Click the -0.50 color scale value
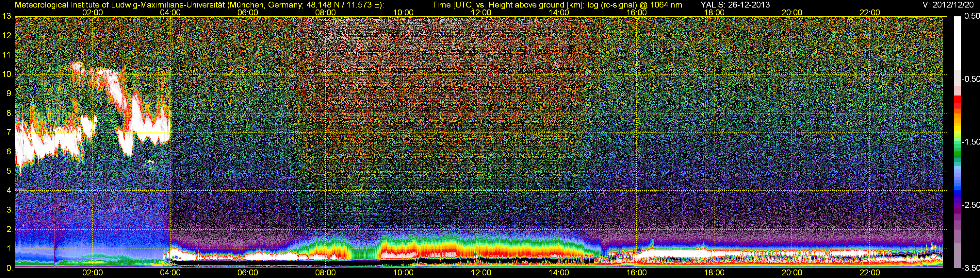 coord(971,79)
